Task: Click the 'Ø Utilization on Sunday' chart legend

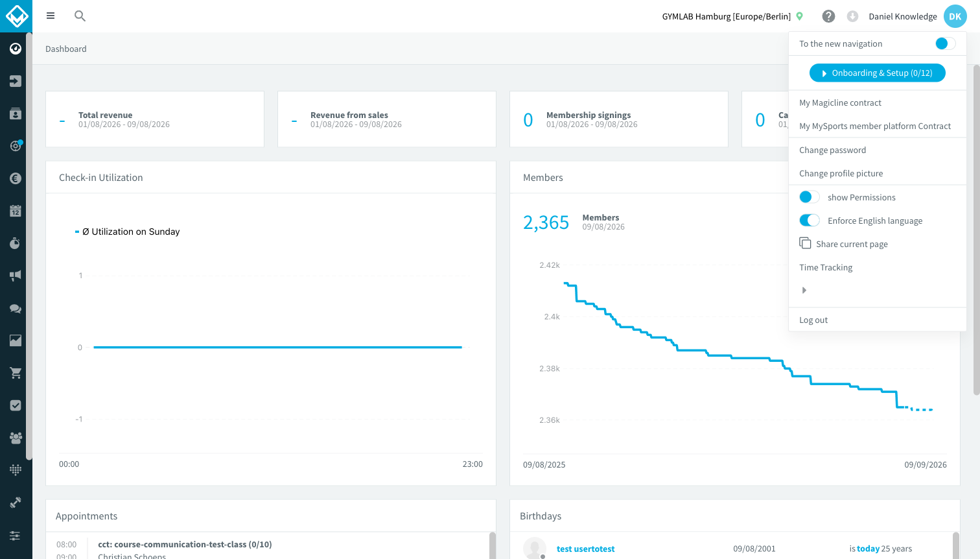Action: 128,232
